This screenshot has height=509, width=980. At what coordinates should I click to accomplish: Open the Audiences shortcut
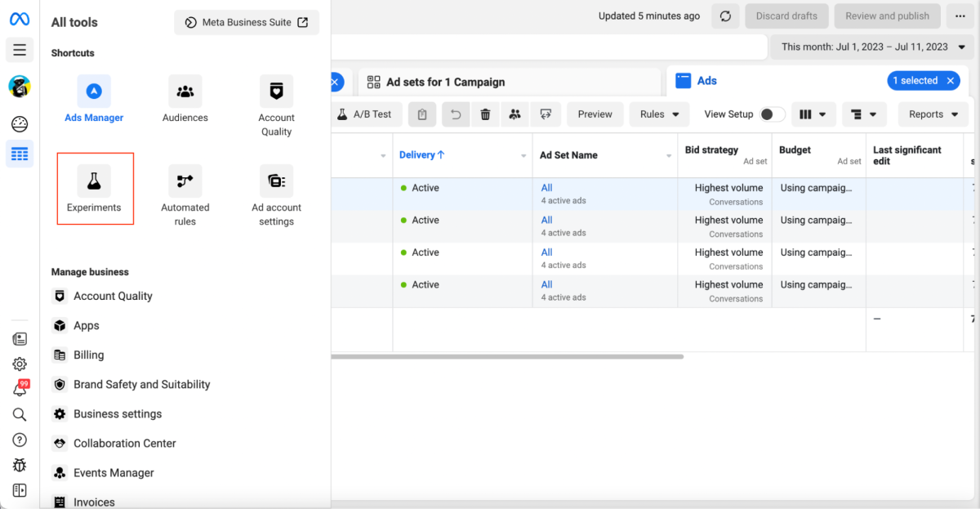185,100
